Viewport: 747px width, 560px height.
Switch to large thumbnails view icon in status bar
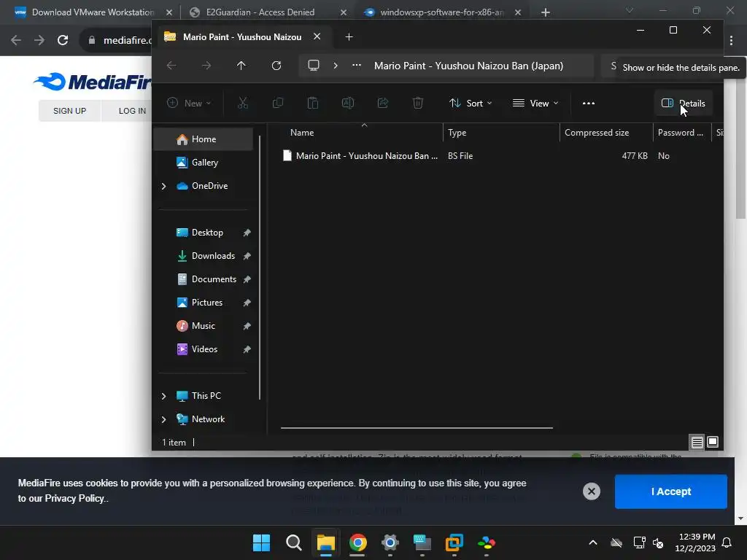pyautogui.click(x=713, y=443)
